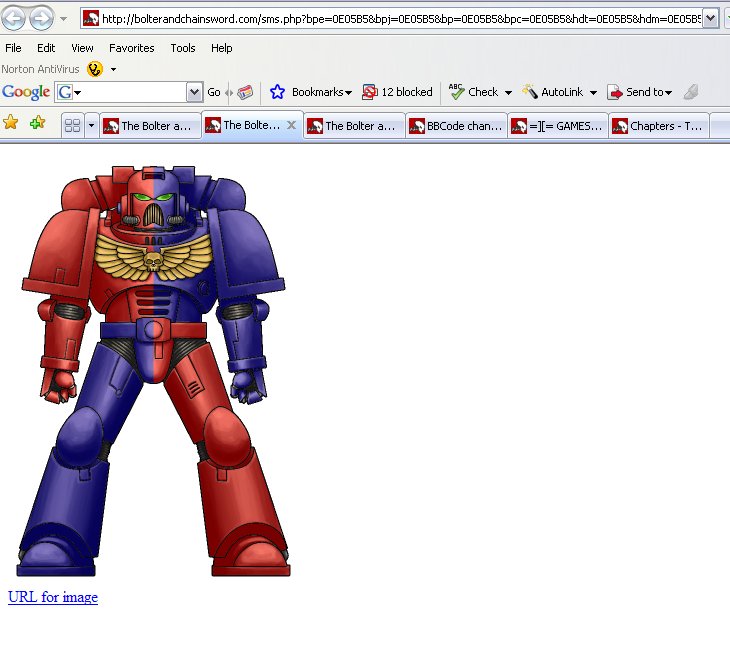
Task: Click the AutoLink wand button
Action: point(553,92)
